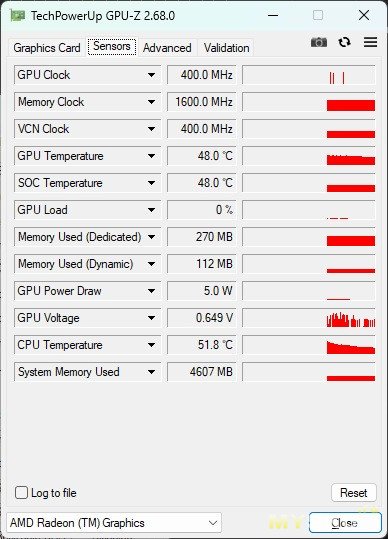The image size is (388, 539).
Task: Open the Memory Clock dropdown arrow
Action: click(x=151, y=102)
